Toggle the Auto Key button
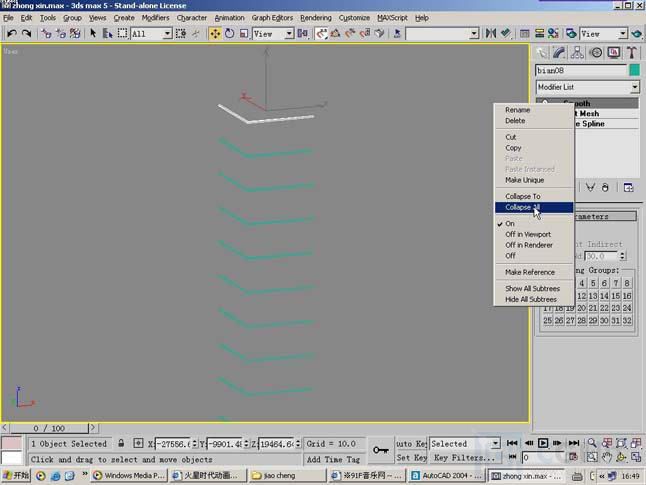 click(x=411, y=444)
